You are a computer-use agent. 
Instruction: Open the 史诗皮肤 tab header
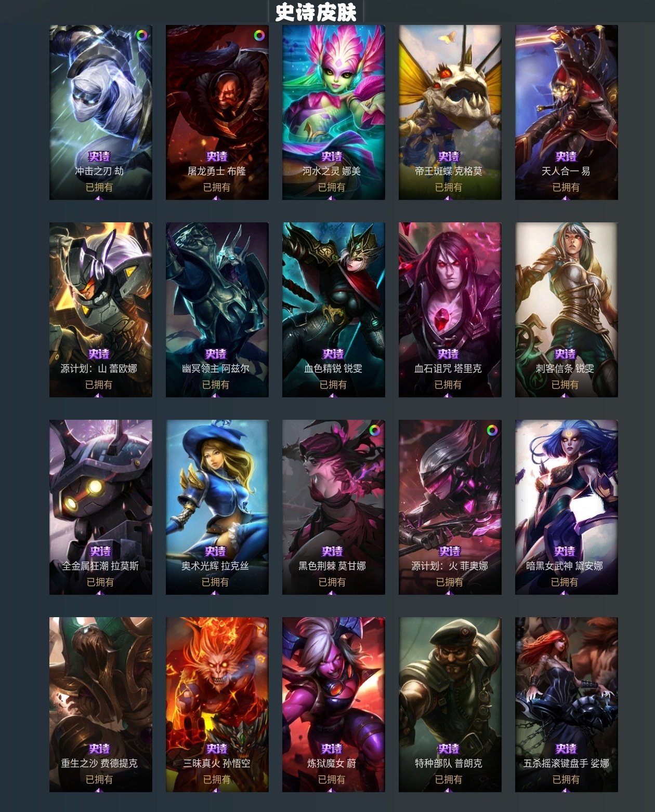(x=316, y=12)
